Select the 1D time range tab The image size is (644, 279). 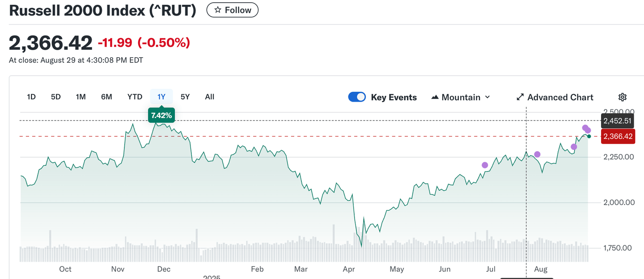click(31, 97)
